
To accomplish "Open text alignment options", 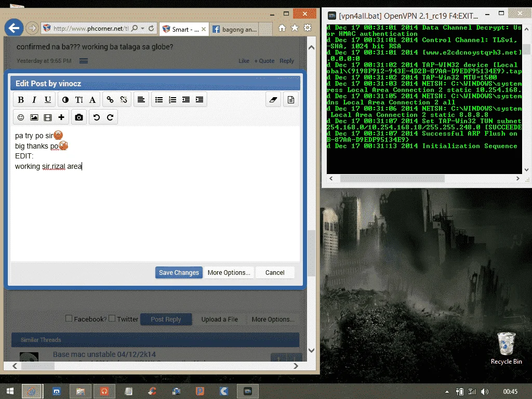I will (x=141, y=100).
